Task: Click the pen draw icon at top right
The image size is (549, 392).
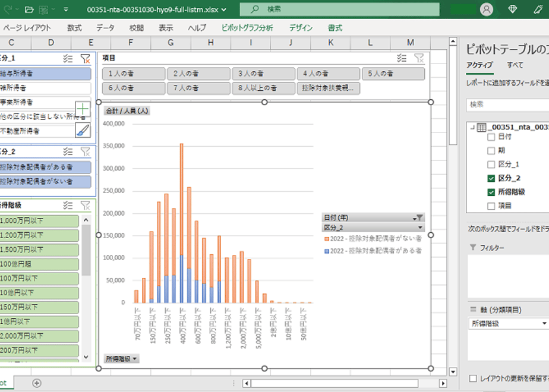Action: tap(538, 10)
